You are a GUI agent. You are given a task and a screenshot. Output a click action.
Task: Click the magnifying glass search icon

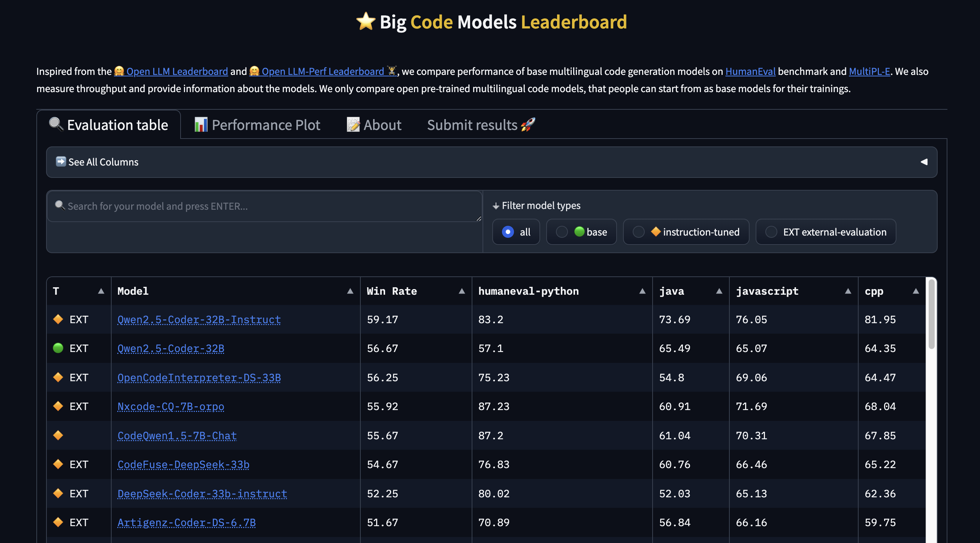pos(56,125)
